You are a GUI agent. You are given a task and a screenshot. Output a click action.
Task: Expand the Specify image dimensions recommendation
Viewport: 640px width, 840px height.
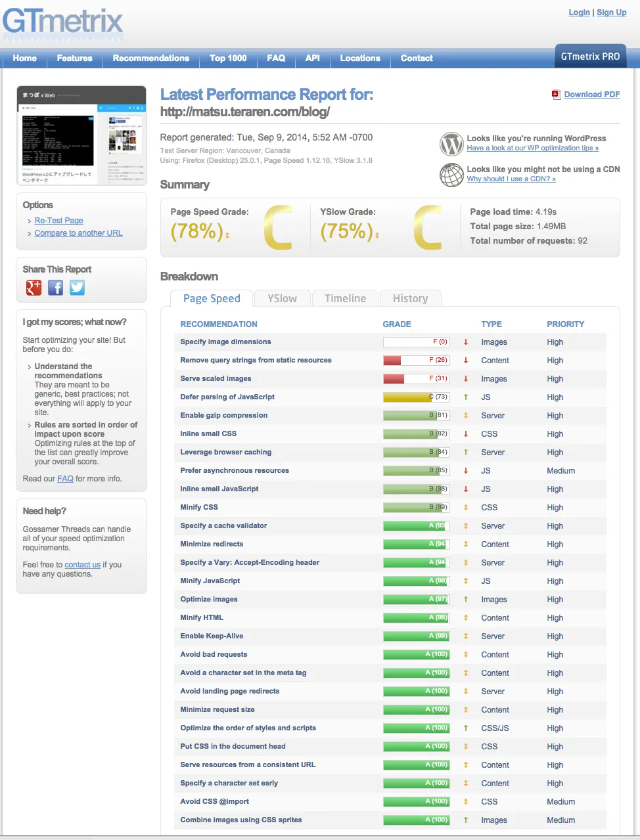coord(225,342)
